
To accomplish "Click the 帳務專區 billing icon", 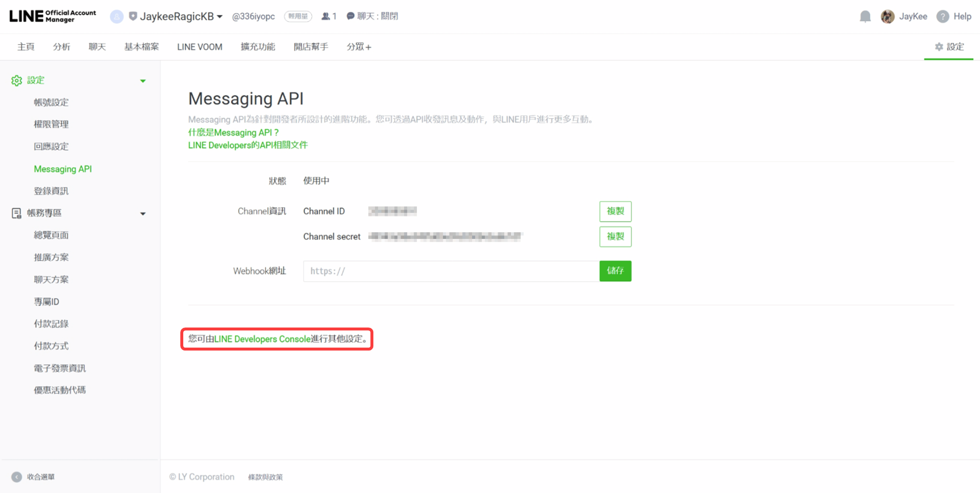I will (17, 213).
